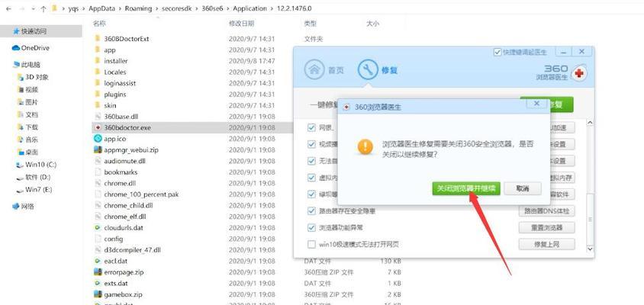Viewport: 644px width, 305px height.
Task: Click the Win10 (C:) drive icon
Action: point(20,165)
